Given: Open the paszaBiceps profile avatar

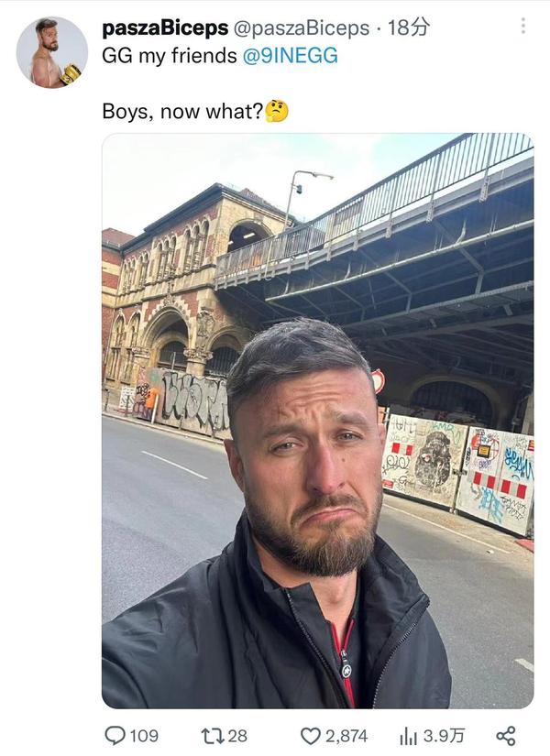Looking at the screenshot, I should [52, 52].
